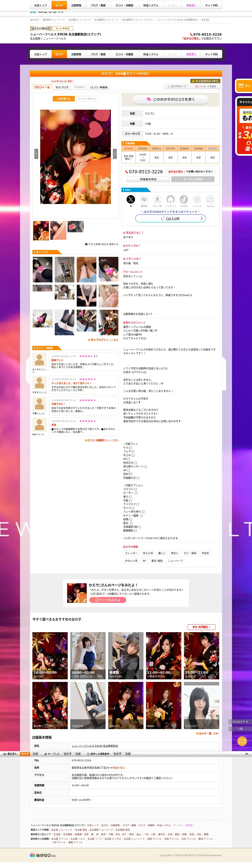Open 料金システム in the topmost navigation bar
The height and width of the screenshot is (868, 252).
pyautogui.click(x=151, y=5)
